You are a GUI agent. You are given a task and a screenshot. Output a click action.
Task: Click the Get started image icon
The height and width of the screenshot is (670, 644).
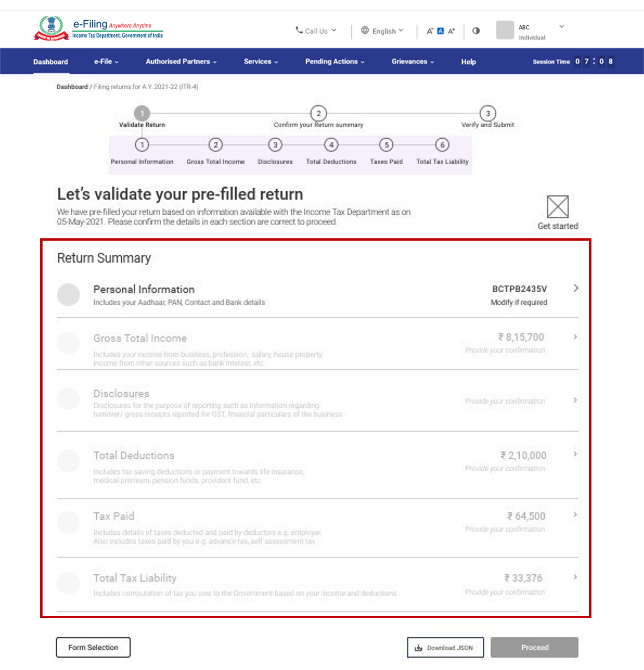558,207
